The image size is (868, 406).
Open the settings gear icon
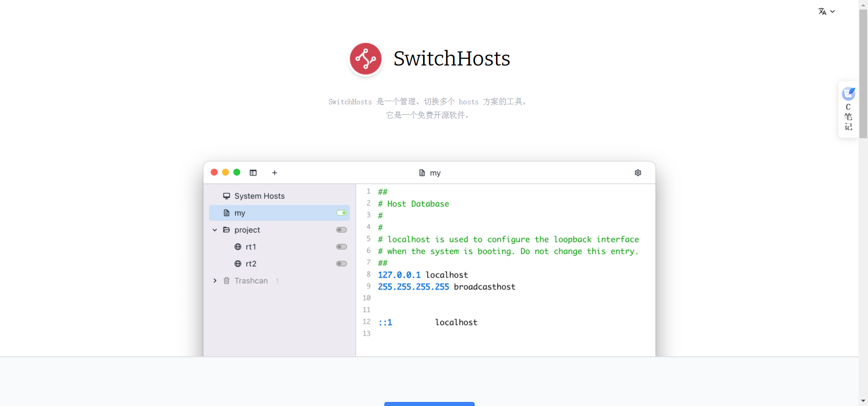[x=638, y=173]
